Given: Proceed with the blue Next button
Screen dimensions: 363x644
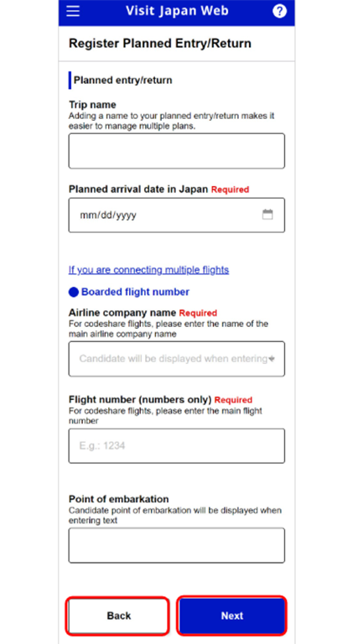Looking at the screenshot, I should (232, 615).
